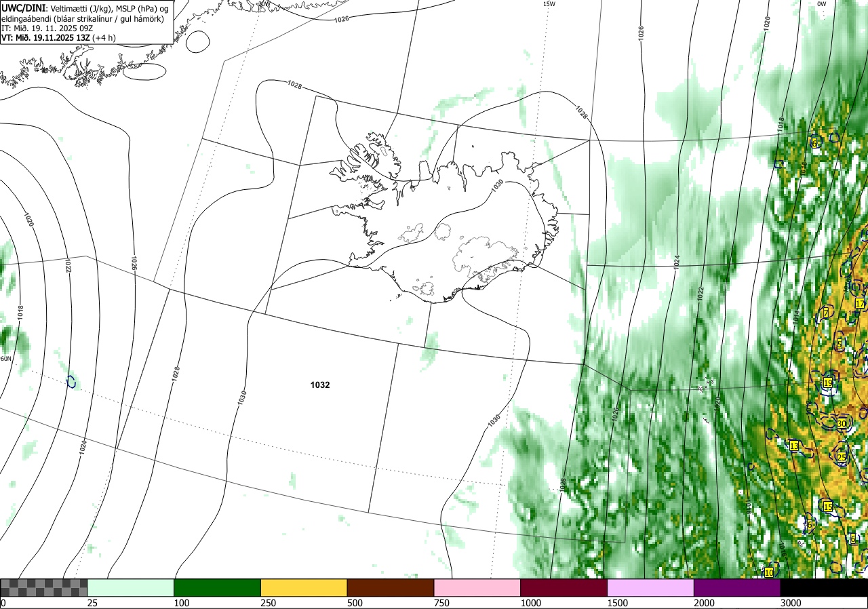Pick the yellow lightning box labeled 19
868x609 pixels.
(x=828, y=383)
